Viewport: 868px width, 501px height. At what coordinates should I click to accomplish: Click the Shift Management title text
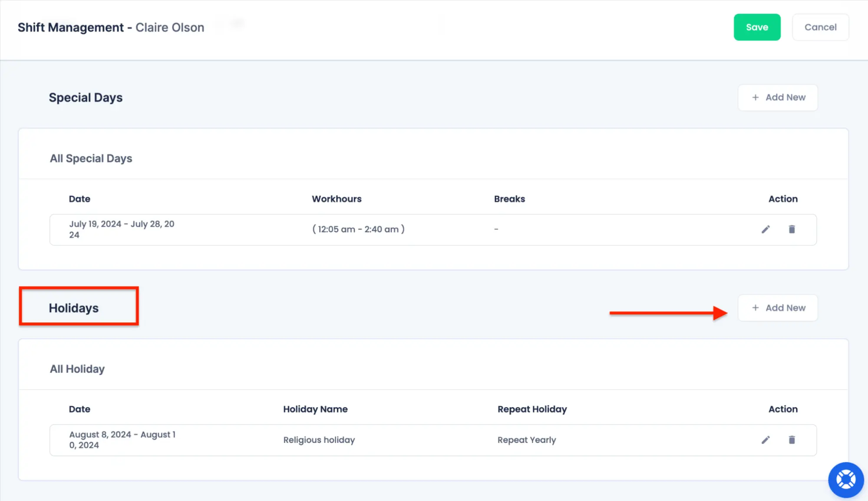point(71,27)
